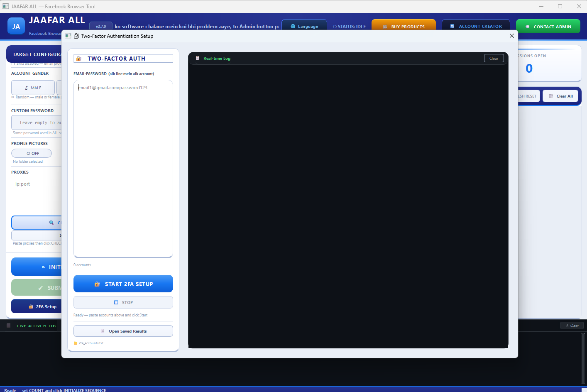Toggle the Profile Pictures OFF switch
587x392 pixels.
(x=32, y=153)
